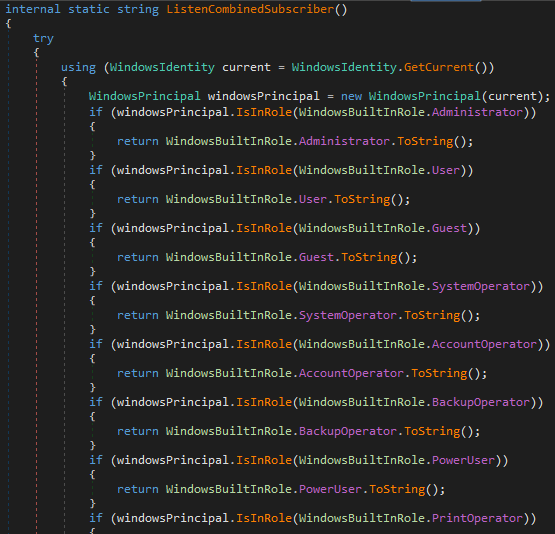Click 'SystemOperator' in the return statement
Viewport: 555px width, 534px height.
coord(348,316)
